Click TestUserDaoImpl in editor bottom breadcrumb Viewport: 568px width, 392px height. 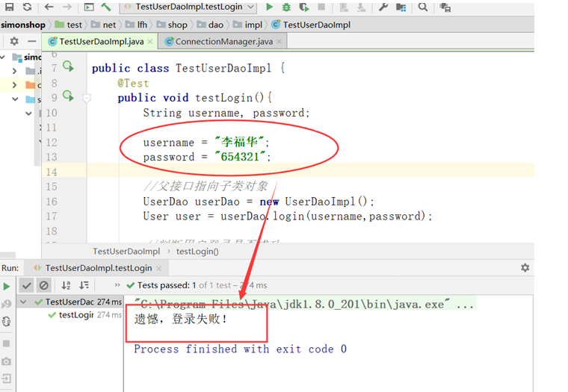(126, 251)
